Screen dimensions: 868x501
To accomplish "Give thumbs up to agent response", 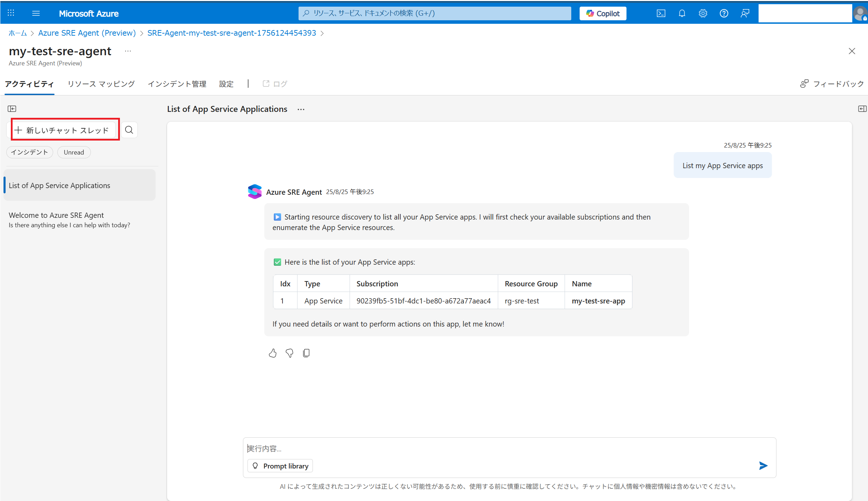I will click(x=273, y=353).
